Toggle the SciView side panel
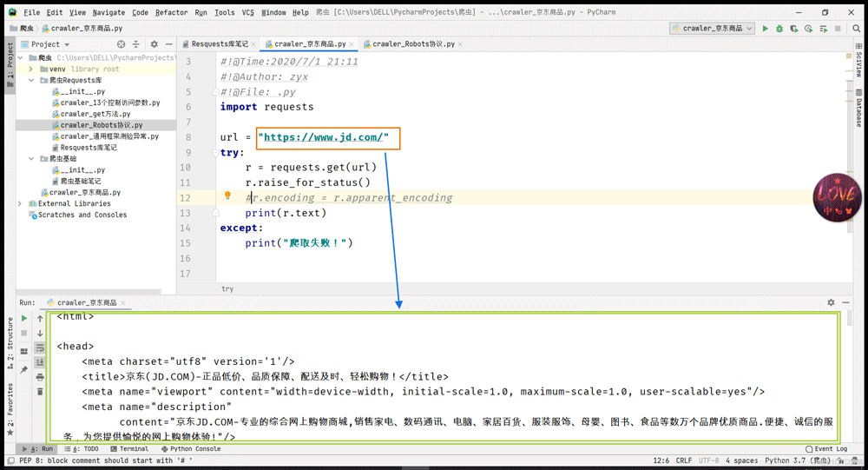The image size is (868, 470). pyautogui.click(x=858, y=61)
